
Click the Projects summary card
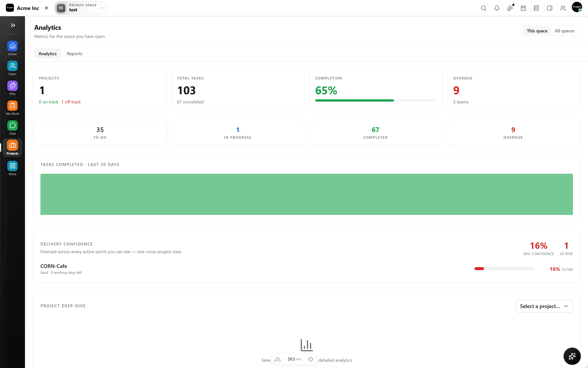coord(100,90)
